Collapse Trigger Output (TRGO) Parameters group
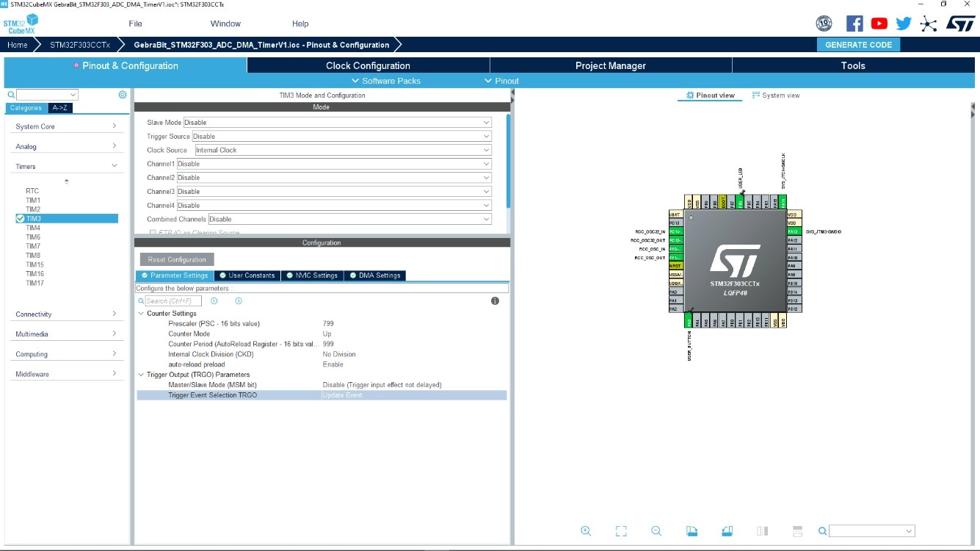Screen dimensions: 980x551 [x=142, y=375]
